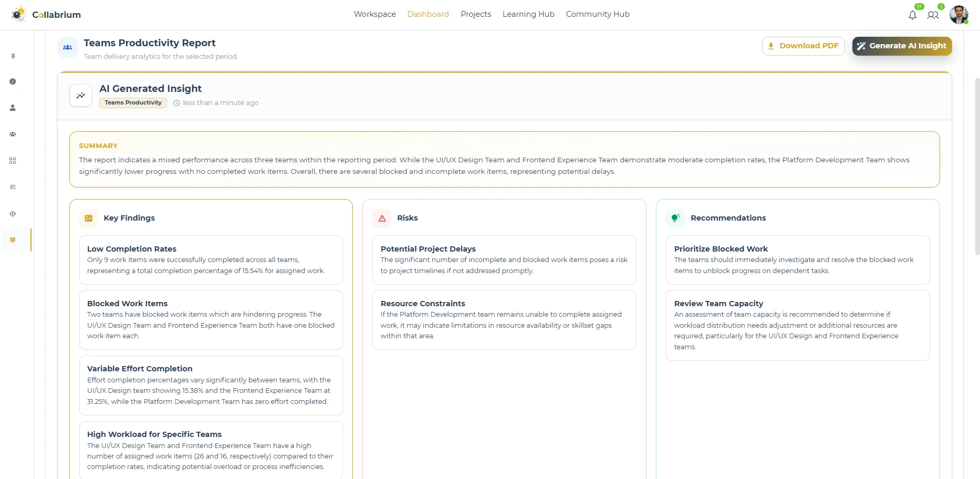Click the 'AI Generated Insight' heading
The image size is (980, 479).
[150, 89]
